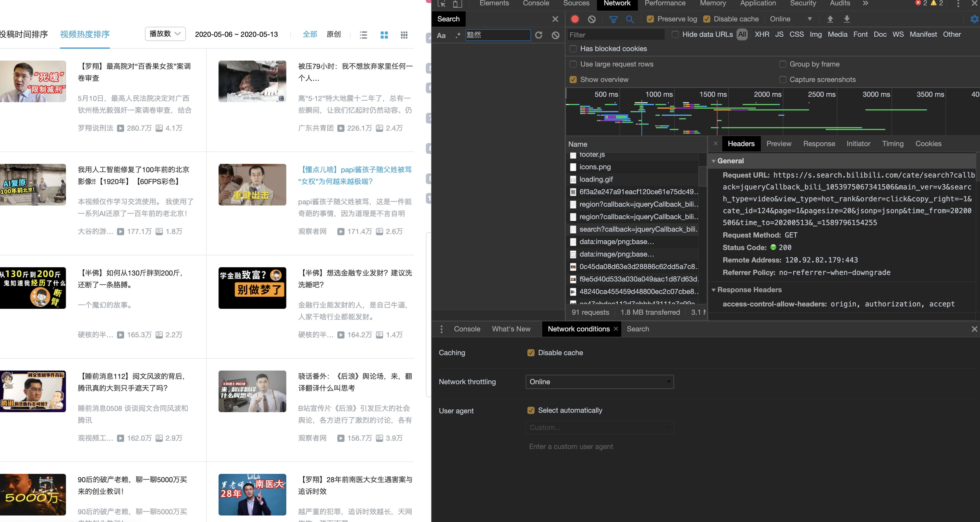Click the network Filter text field
This screenshot has height=522, width=980.
[x=615, y=35]
